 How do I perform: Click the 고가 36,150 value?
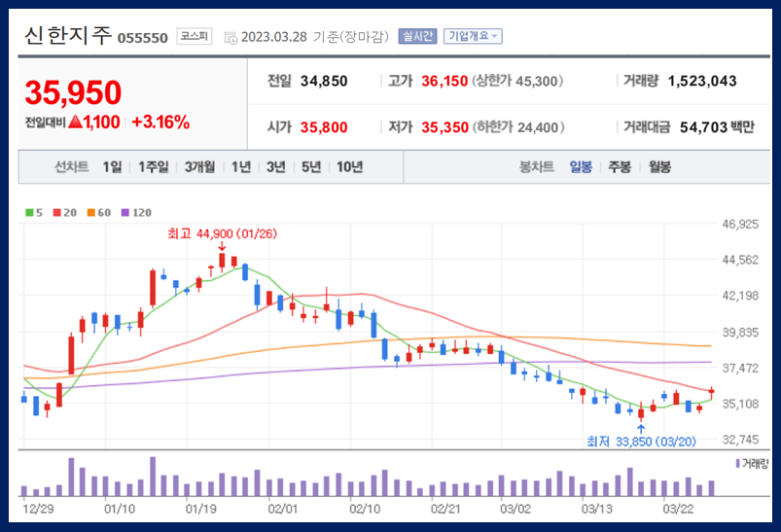(444, 81)
